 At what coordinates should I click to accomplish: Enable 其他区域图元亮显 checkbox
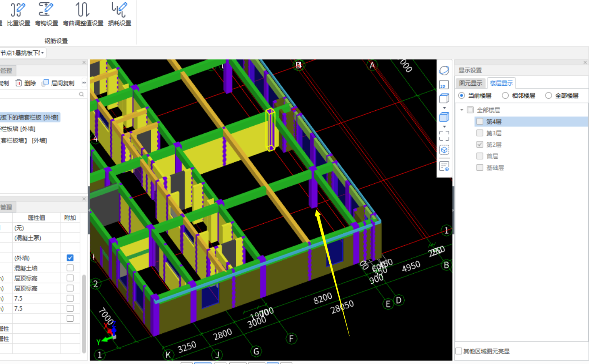(x=459, y=351)
